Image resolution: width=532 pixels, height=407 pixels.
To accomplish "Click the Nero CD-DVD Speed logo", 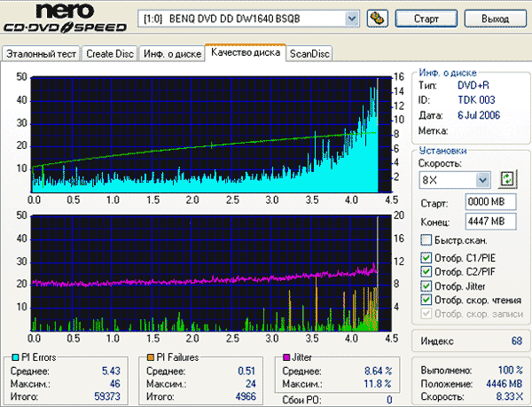I will [65, 19].
